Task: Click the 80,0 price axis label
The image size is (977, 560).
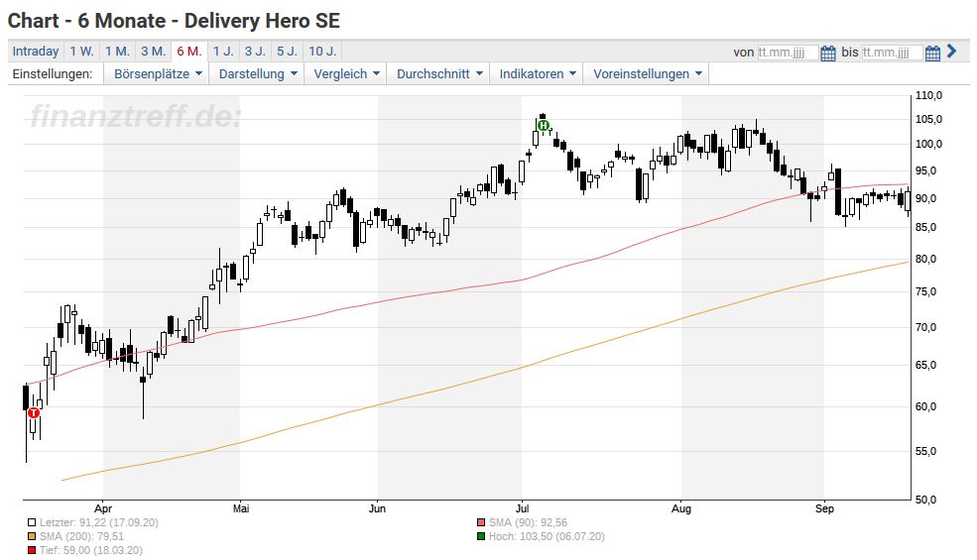Action: click(x=925, y=259)
